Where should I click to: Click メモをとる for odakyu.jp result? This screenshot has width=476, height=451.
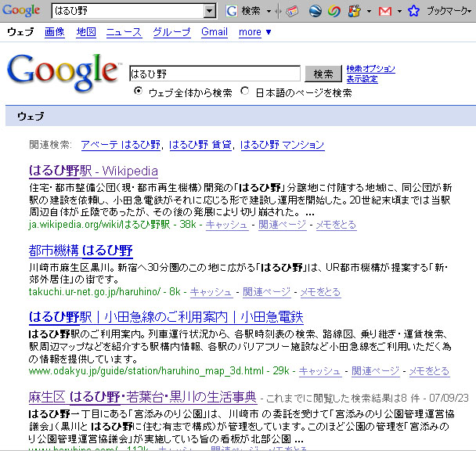429,371
